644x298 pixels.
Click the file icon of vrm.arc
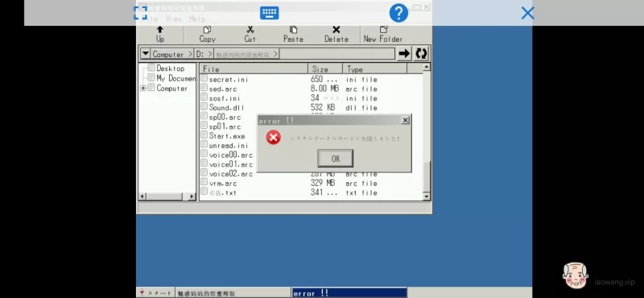pos(204,183)
